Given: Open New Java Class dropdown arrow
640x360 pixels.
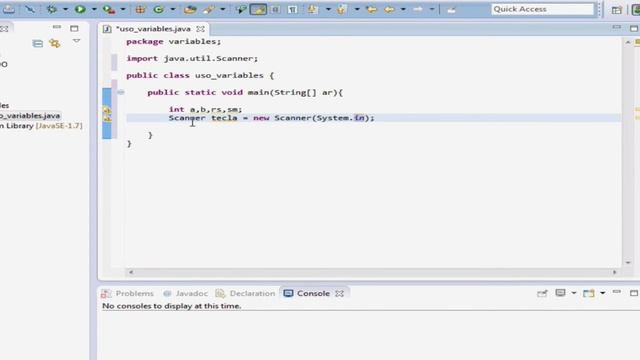Looking at the screenshot, I should (x=173, y=9).
